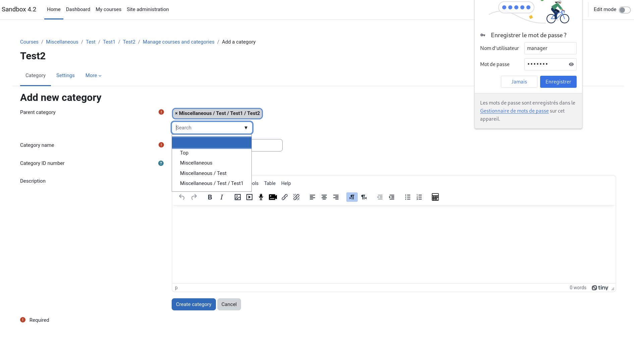Click the Outdent icon
Screen dimensions: 634x364
[380, 197]
